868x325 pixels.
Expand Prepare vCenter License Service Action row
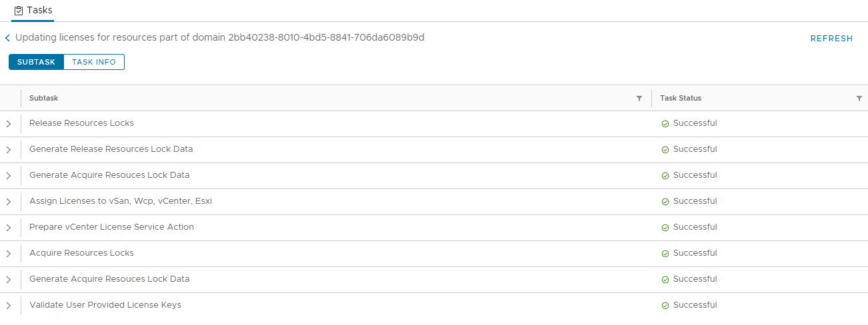tap(9, 228)
